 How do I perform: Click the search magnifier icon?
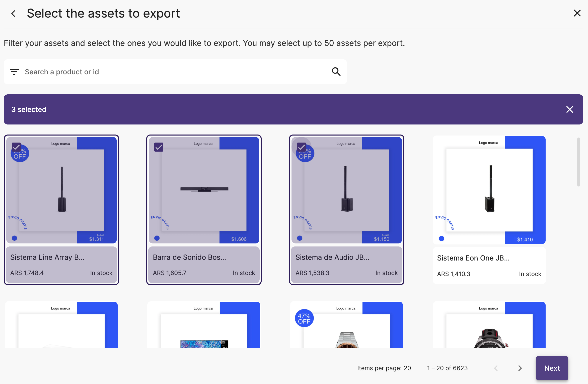click(336, 72)
